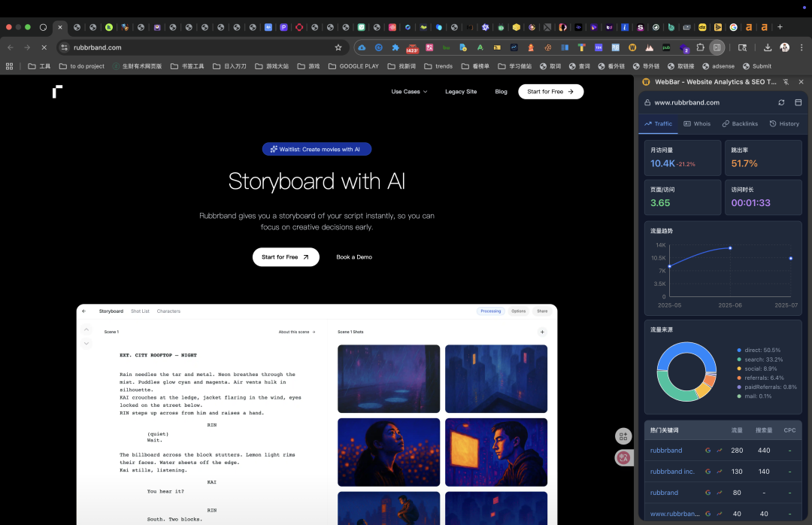The image size is (812, 525).
Task: Switch to the Whois tab in WebBar
Action: [x=697, y=124]
